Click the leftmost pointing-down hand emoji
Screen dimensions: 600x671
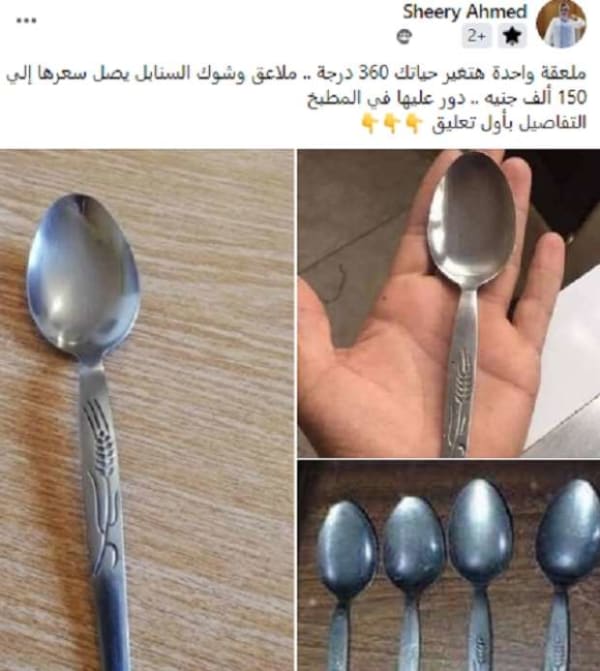(x=369, y=123)
